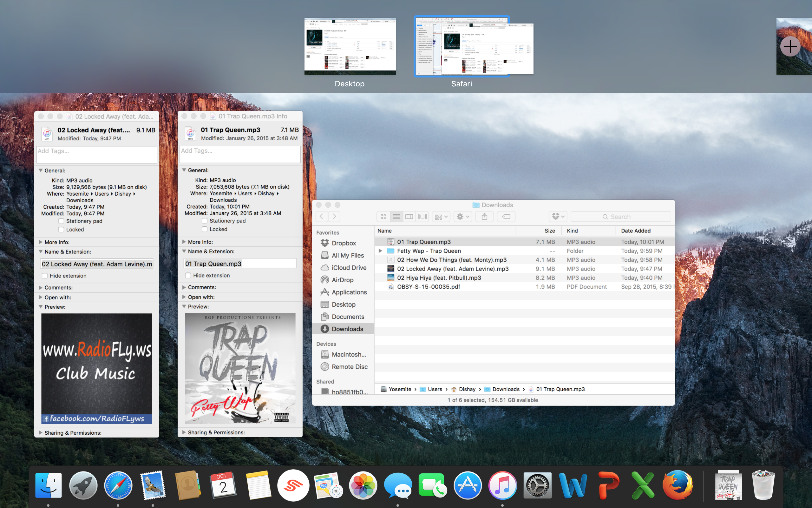The image size is (812, 508).
Task: Toggle Hide extension in Locked Away info
Action: click(45, 276)
